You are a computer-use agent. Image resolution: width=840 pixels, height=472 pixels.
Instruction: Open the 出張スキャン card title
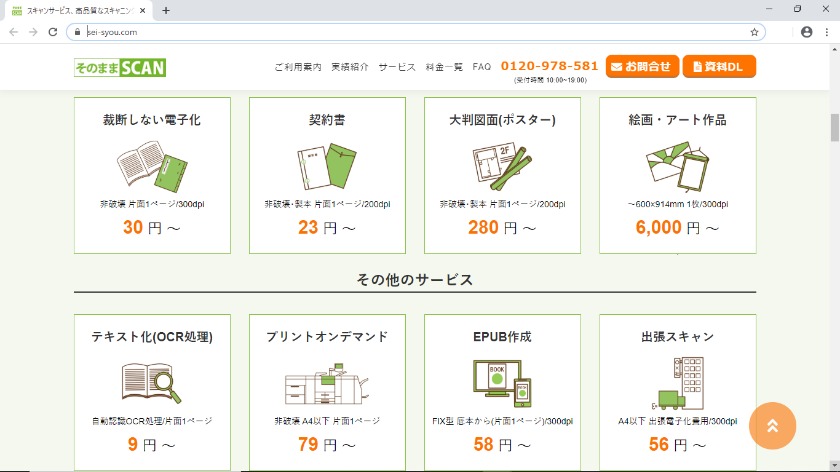click(x=677, y=336)
